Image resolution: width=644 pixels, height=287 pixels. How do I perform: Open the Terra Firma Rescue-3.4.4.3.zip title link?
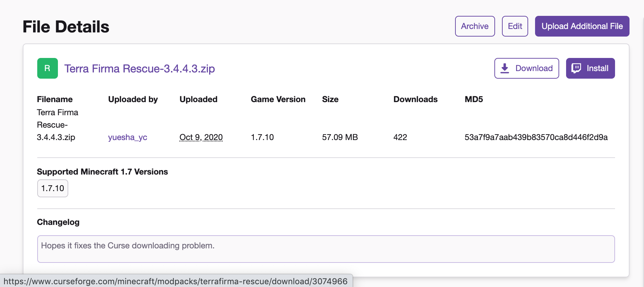[x=140, y=69]
